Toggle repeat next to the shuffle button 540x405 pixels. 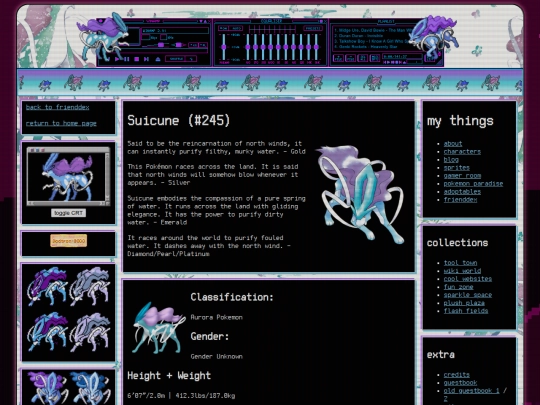click(191, 59)
